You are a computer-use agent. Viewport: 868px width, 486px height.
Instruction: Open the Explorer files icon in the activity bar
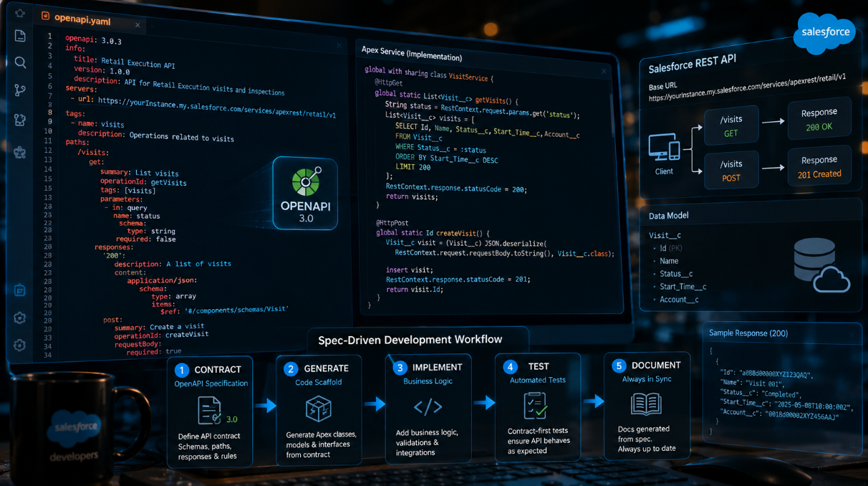click(x=20, y=36)
